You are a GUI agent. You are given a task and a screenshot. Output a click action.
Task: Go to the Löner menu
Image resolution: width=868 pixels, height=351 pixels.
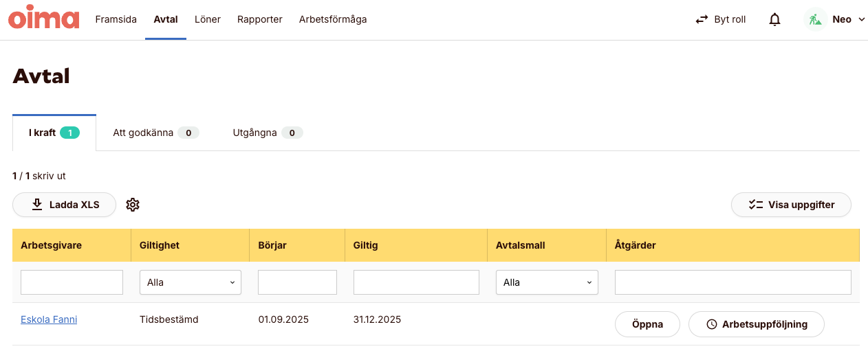tap(208, 19)
